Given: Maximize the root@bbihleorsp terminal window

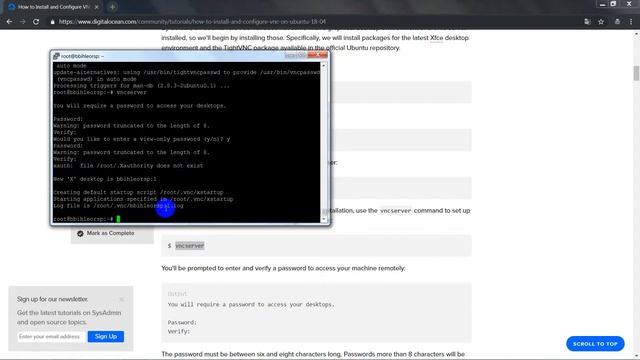Looking at the screenshot, I should click(x=301, y=55).
